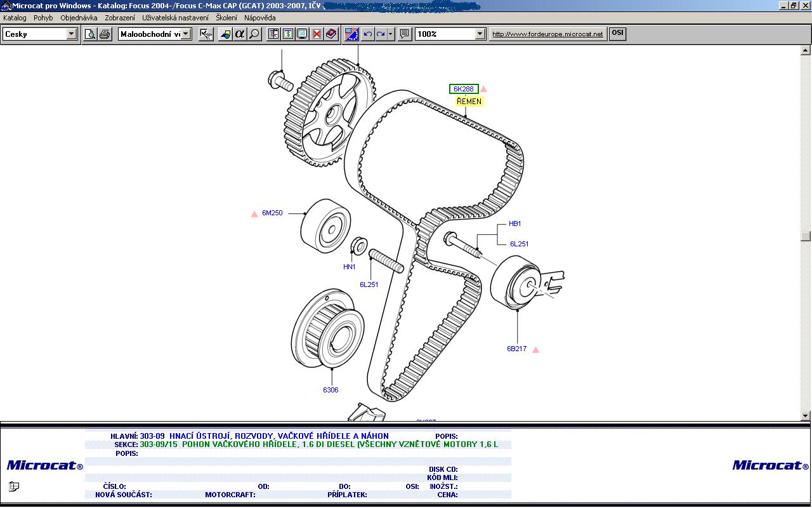812x508 pixels.
Task: Click the fordeurope.microcat.net link button
Action: [547, 34]
